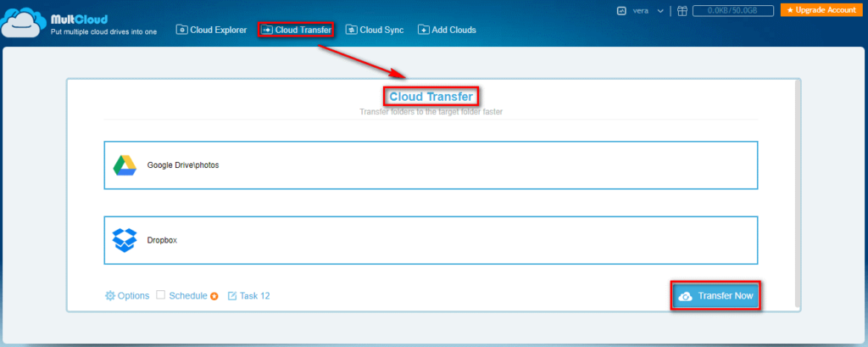Image resolution: width=868 pixels, height=347 pixels.
Task: Click the Cloud Transfer panel heading
Action: tap(431, 97)
